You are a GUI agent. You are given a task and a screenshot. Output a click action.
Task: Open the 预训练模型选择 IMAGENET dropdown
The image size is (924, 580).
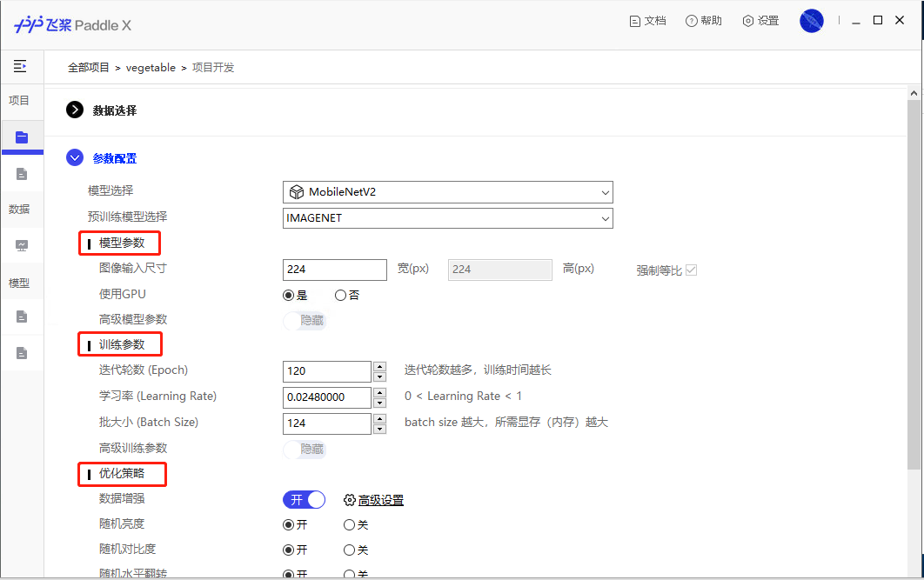pos(448,218)
